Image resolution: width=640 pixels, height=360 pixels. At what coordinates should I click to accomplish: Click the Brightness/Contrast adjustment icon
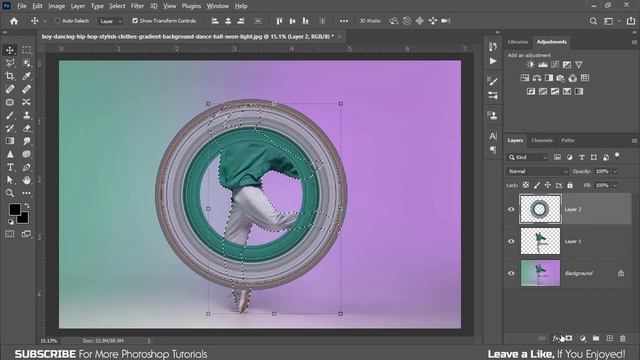530,64
